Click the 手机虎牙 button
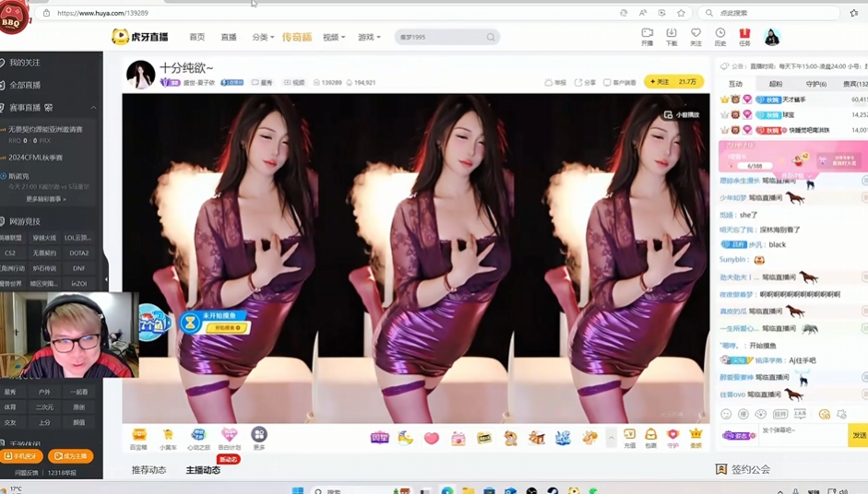 (x=21, y=456)
